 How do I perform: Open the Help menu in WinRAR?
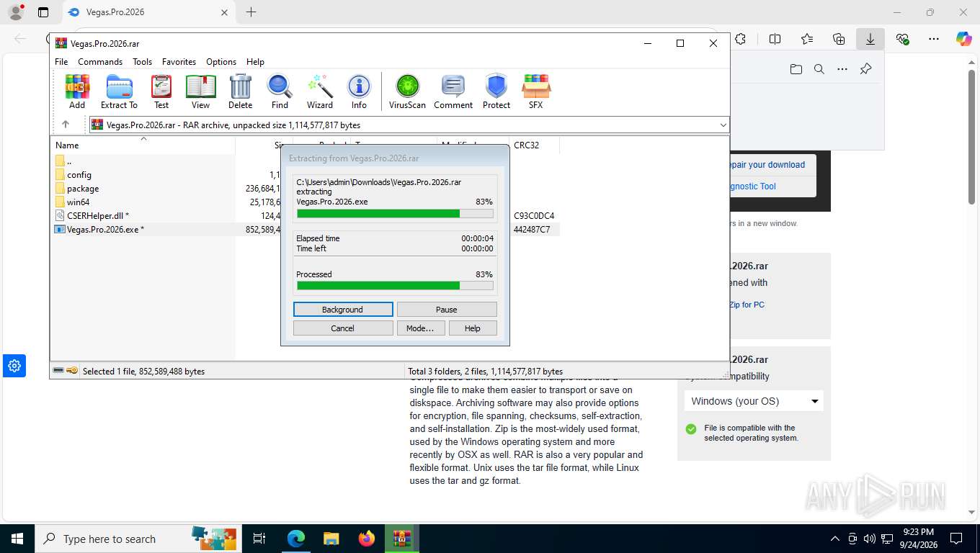[255, 62]
